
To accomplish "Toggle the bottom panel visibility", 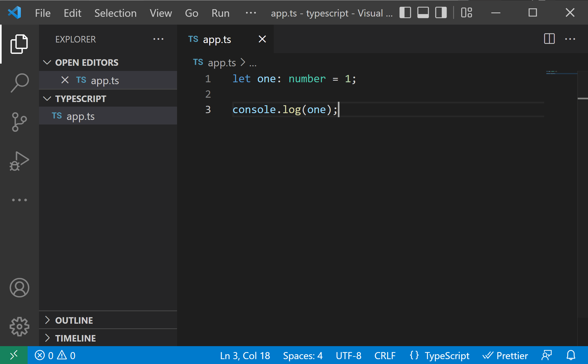I will point(423,13).
